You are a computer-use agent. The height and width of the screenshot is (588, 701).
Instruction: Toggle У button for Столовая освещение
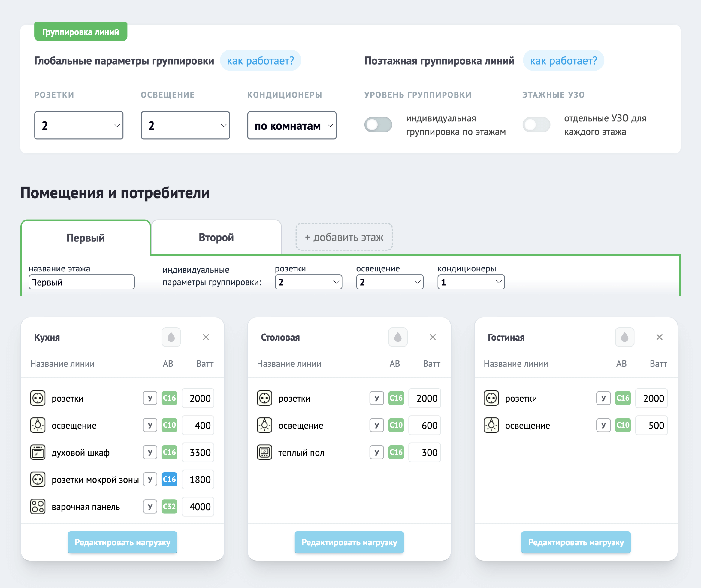(x=376, y=425)
